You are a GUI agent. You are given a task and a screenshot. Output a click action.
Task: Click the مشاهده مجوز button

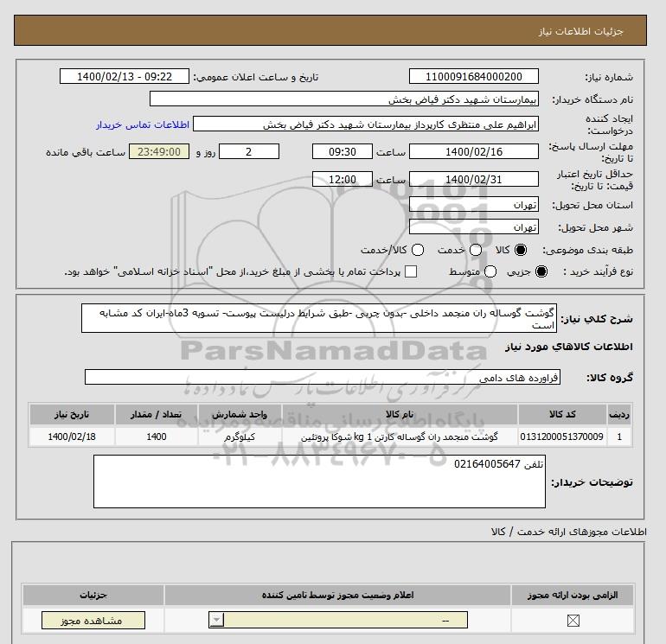click(x=93, y=620)
